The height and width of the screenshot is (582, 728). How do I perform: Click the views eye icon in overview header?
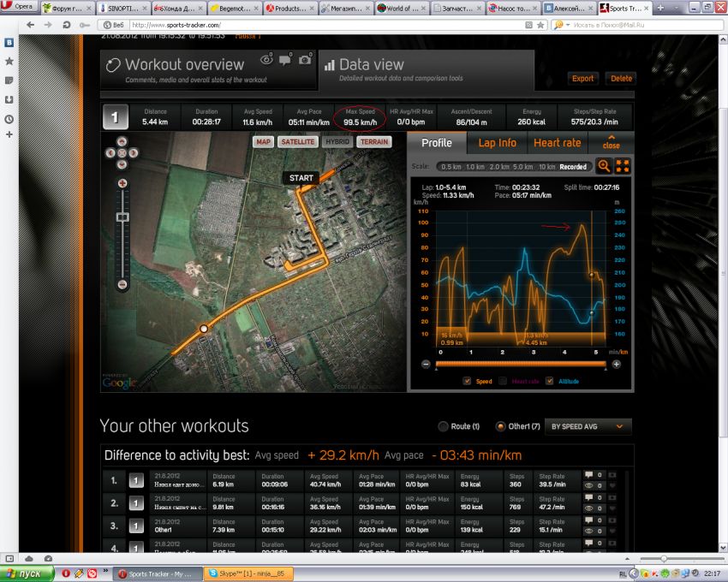coord(266,59)
